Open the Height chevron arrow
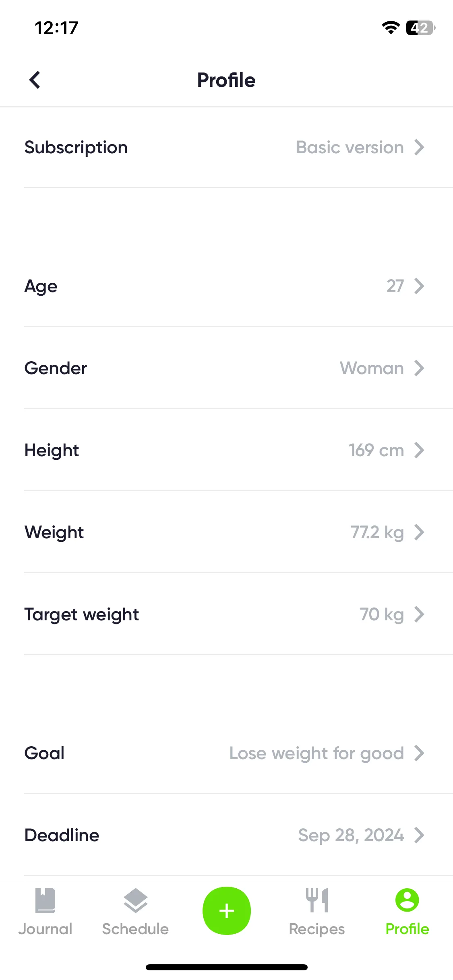The image size is (453, 980). pos(419,450)
